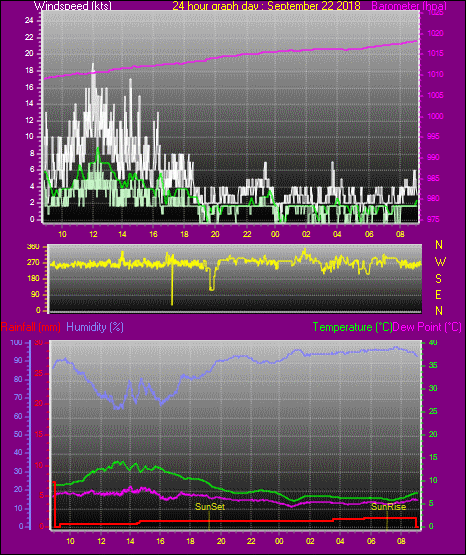
Task: Click the Rainfall (mm) legend label
Action: pos(30,327)
